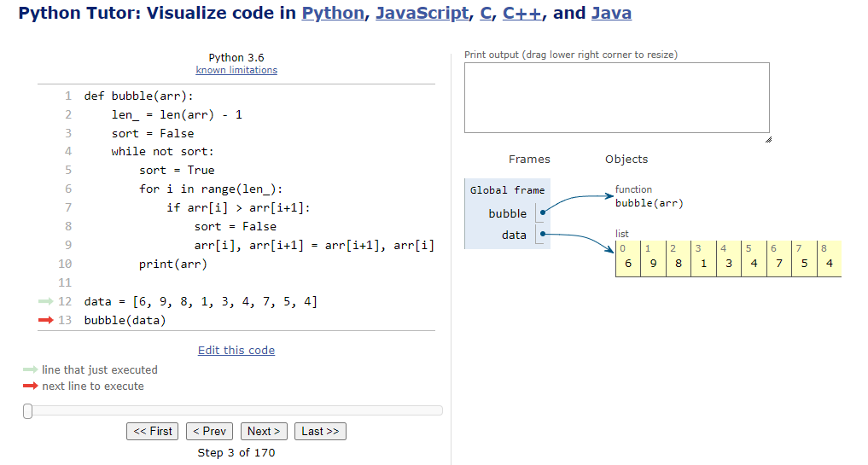Viewport: 868px width, 465px height.
Task: Click code line 4 while not sort:
Action: [x=162, y=152]
